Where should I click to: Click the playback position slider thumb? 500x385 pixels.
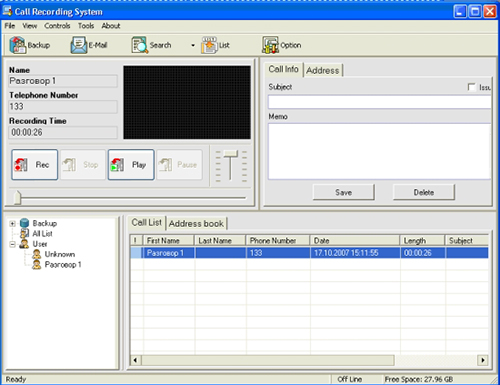pos(17,197)
